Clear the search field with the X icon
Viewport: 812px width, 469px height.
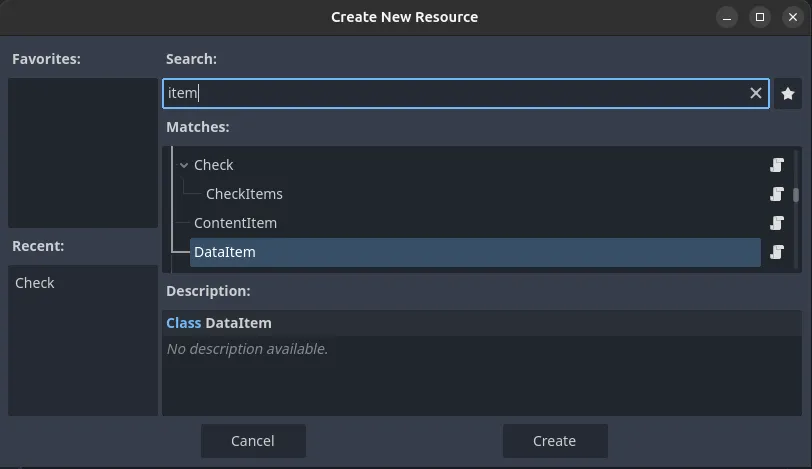[x=756, y=93]
